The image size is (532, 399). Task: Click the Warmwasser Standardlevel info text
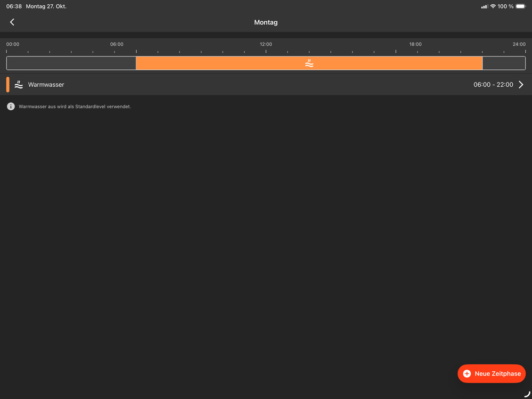click(75, 107)
